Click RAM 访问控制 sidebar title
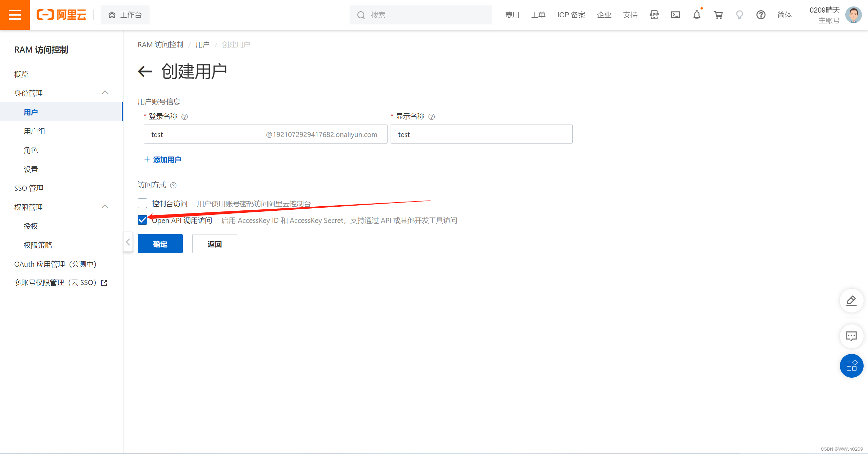The width and height of the screenshot is (868, 454). (x=41, y=50)
